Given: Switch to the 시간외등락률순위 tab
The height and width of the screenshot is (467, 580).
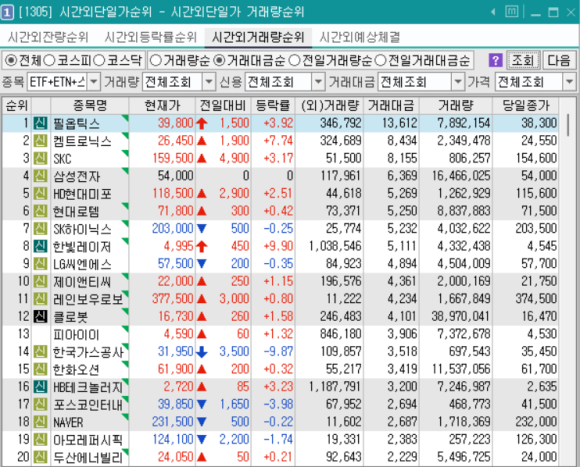Looking at the screenshot, I should [x=151, y=37].
